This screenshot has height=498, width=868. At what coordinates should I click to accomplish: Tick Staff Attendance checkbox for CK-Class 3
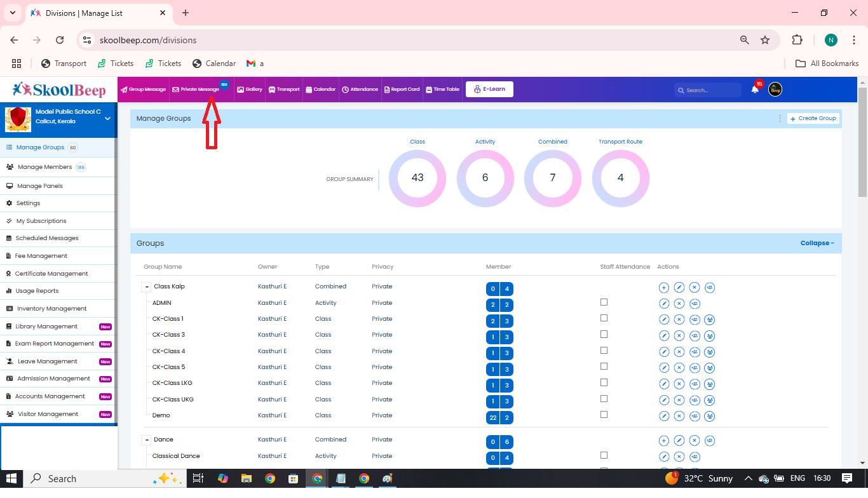pyautogui.click(x=604, y=334)
